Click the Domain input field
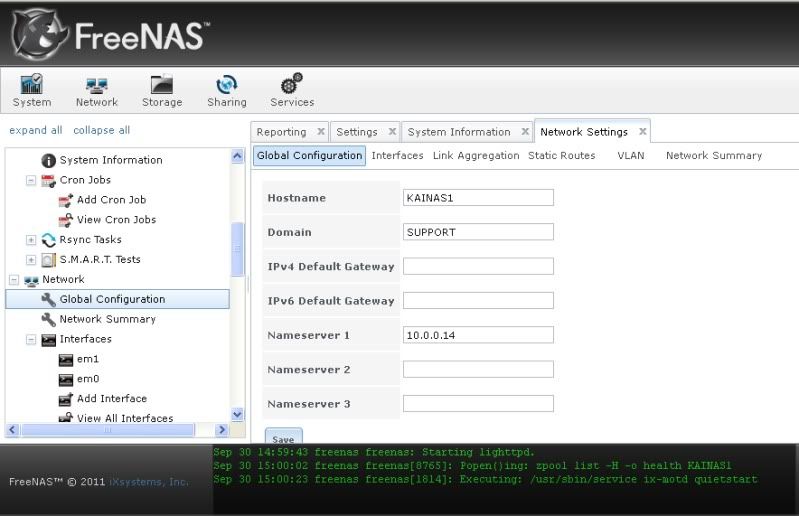Screen dimensions: 799x516 click(x=478, y=232)
